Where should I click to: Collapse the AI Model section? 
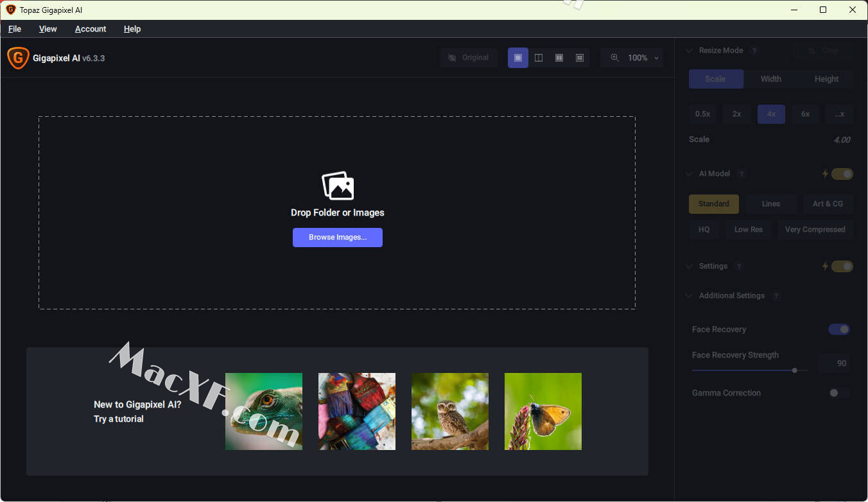tap(689, 174)
